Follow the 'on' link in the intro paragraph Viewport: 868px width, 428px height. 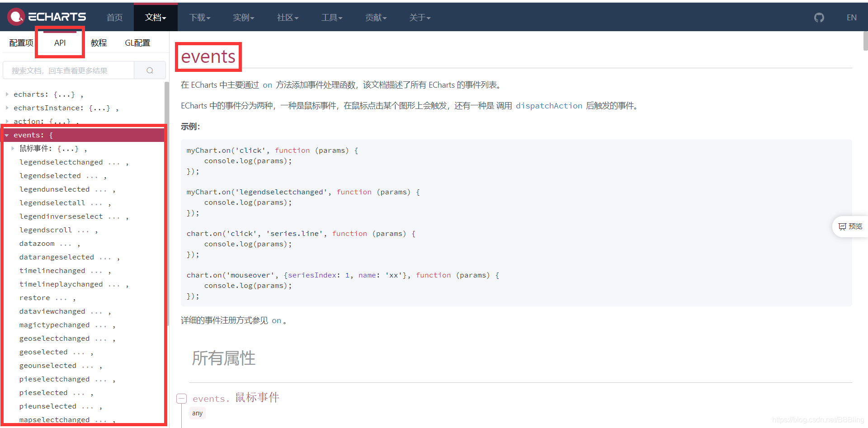click(268, 85)
